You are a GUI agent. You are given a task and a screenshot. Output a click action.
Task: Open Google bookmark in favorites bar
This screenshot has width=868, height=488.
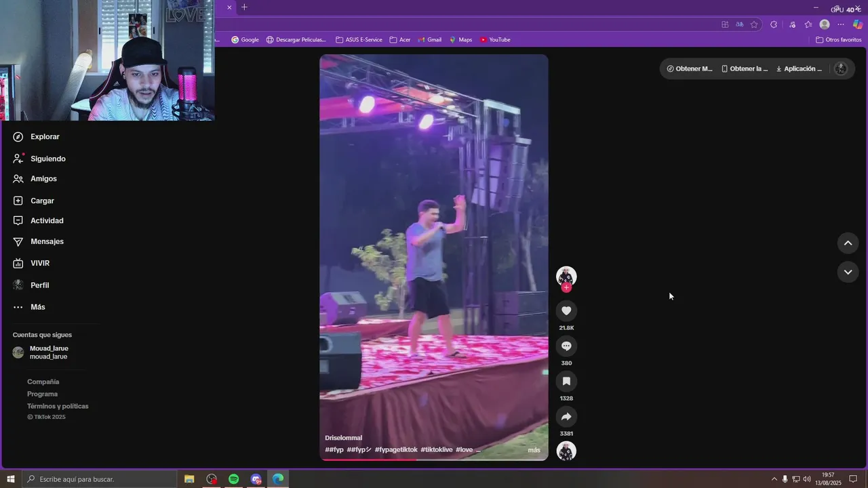245,40
